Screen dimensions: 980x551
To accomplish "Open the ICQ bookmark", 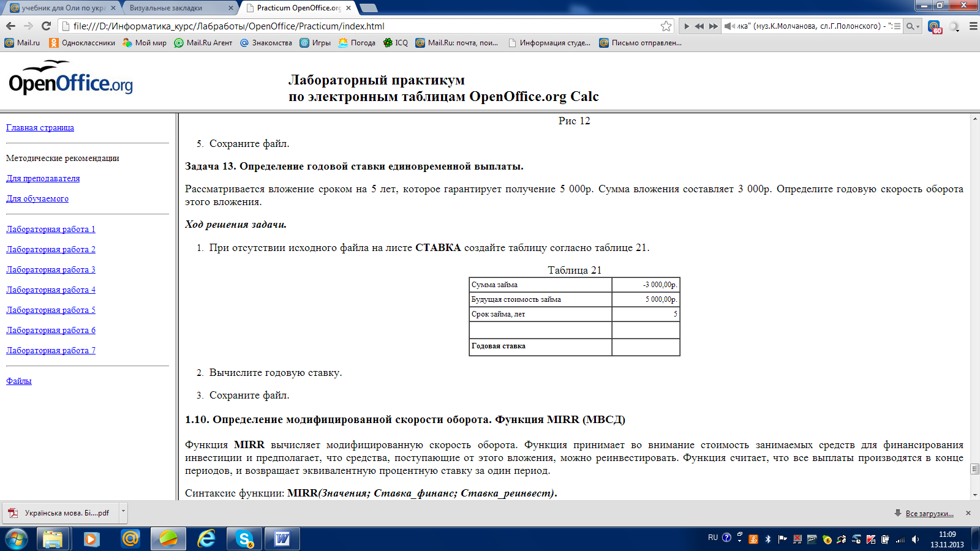I will pos(395,43).
